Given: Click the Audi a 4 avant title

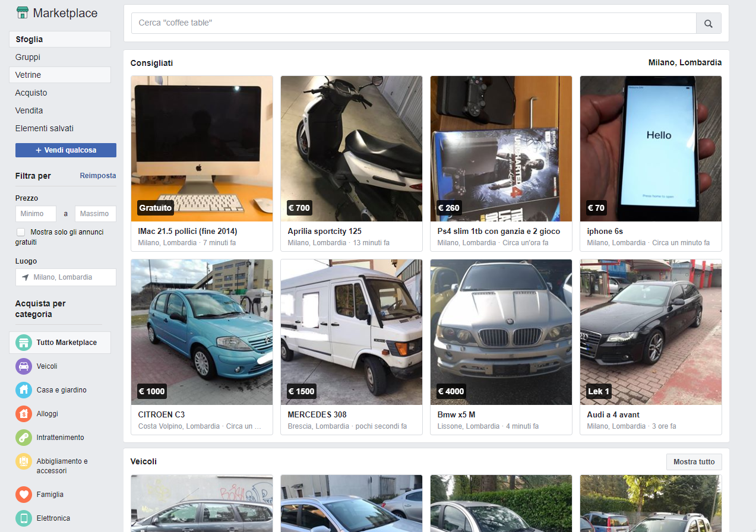Looking at the screenshot, I should (x=613, y=414).
